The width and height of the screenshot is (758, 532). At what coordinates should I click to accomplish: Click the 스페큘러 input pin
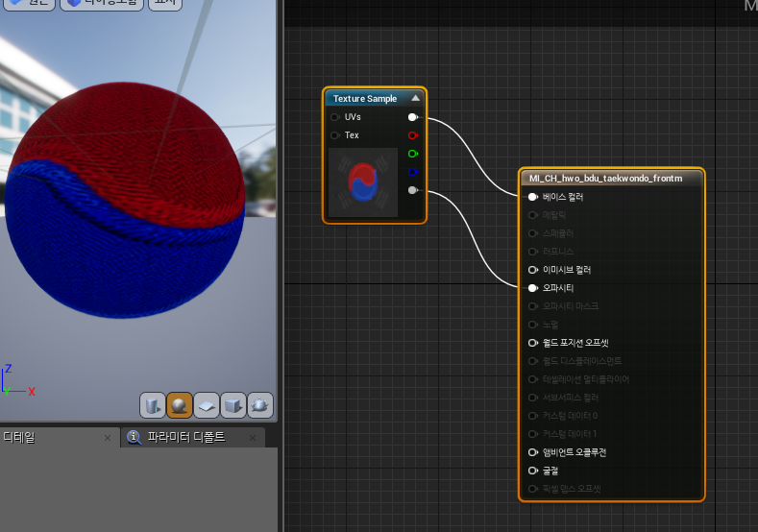(533, 233)
